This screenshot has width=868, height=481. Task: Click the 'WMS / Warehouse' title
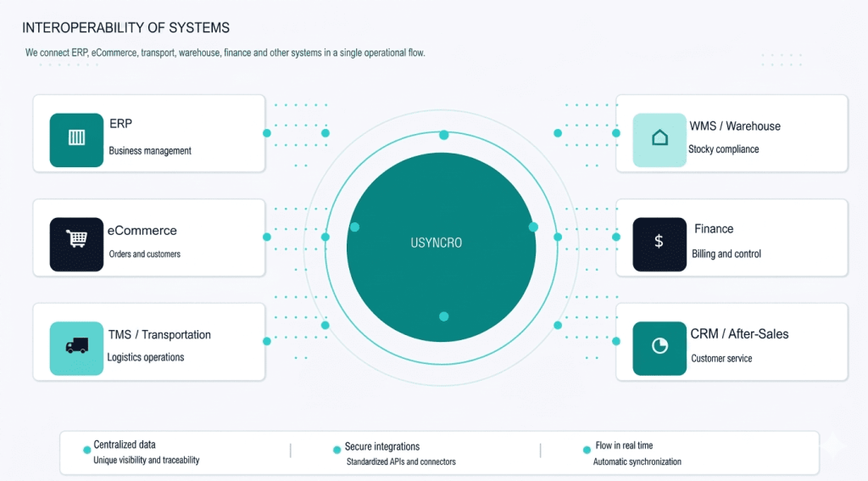pyautogui.click(x=735, y=126)
